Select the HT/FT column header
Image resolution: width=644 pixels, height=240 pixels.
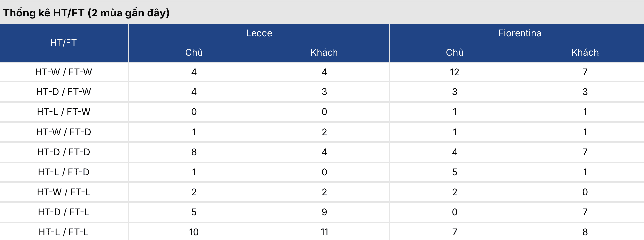[x=64, y=43]
